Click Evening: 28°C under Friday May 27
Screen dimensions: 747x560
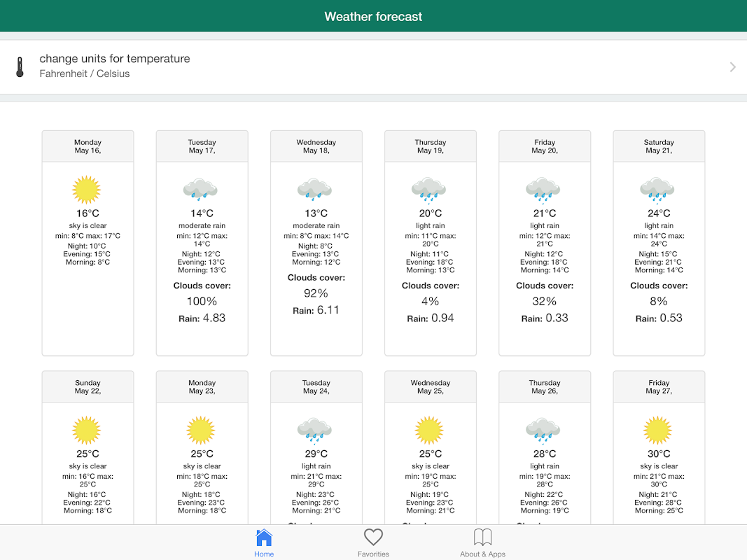[x=658, y=503]
